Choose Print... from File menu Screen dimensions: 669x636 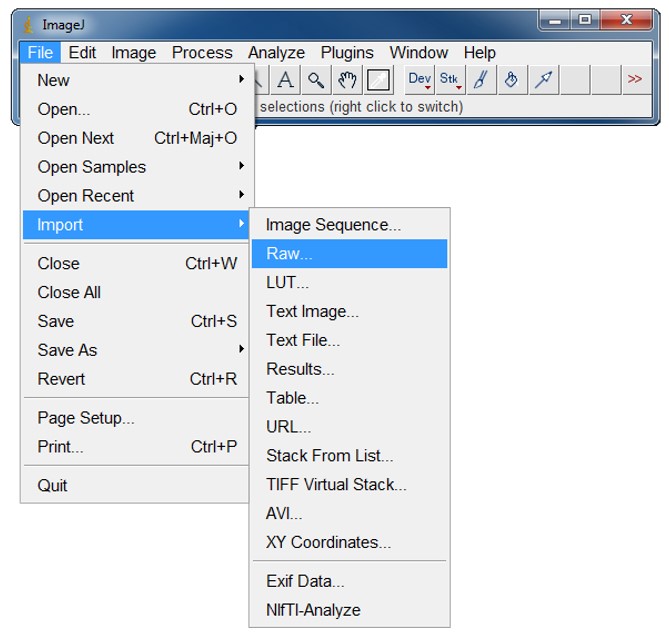point(136,447)
